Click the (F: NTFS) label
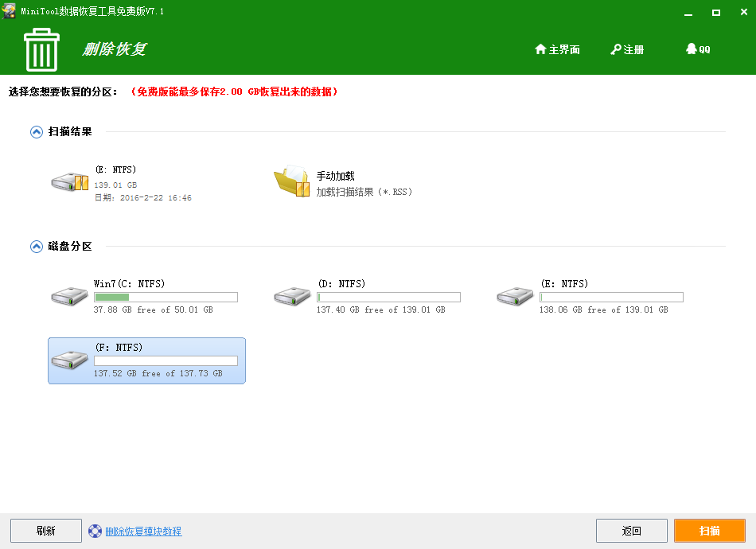Viewport: 756px width, 549px height. 119,347
